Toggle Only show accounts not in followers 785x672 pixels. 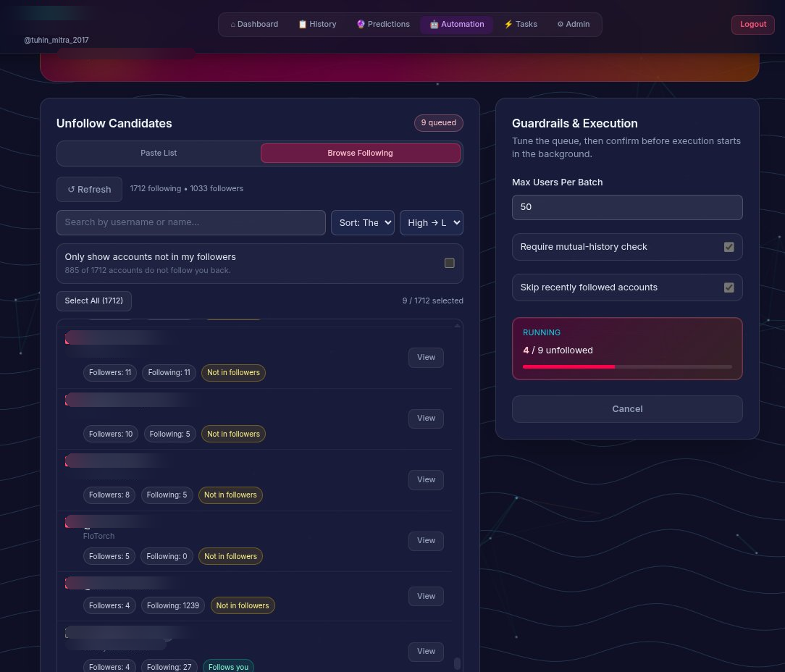click(449, 263)
